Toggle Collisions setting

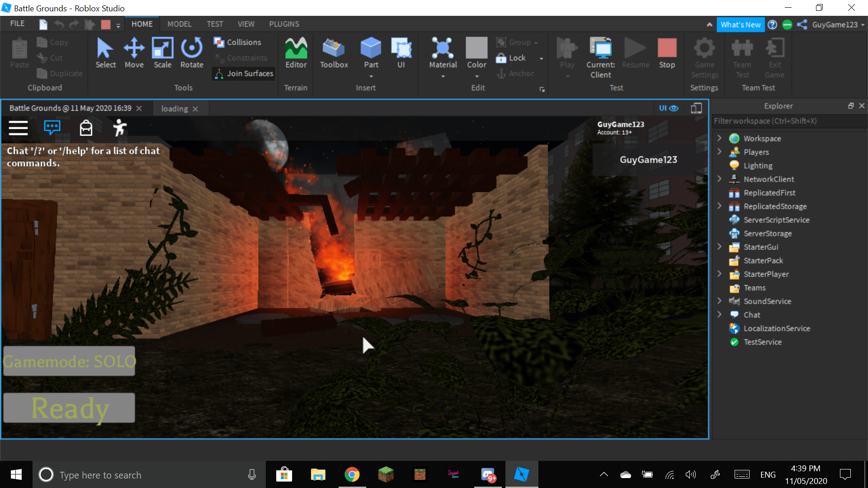(238, 42)
